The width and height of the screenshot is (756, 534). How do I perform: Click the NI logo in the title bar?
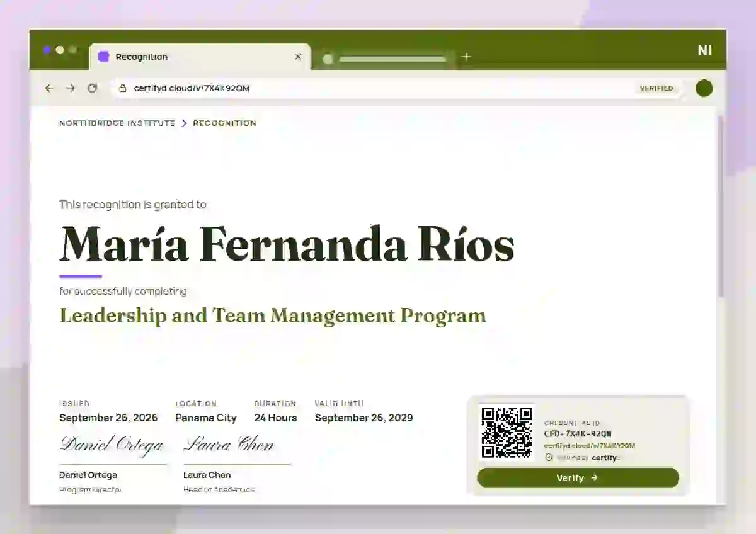tap(705, 51)
